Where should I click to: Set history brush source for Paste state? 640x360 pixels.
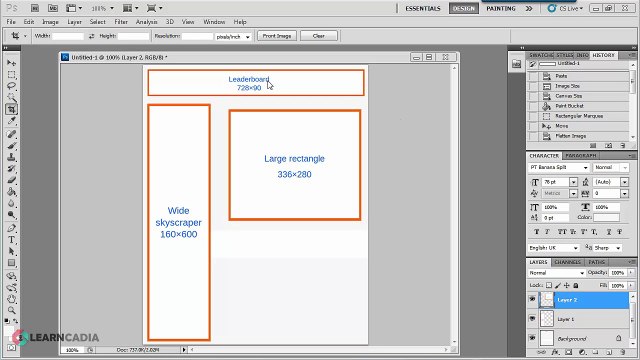click(533, 76)
